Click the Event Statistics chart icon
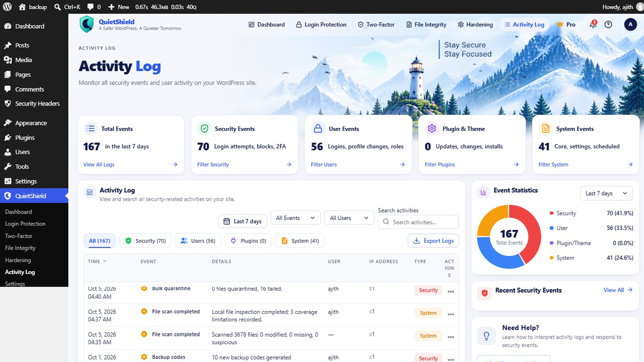Screen dimensions: 644x362 [x=483, y=192]
